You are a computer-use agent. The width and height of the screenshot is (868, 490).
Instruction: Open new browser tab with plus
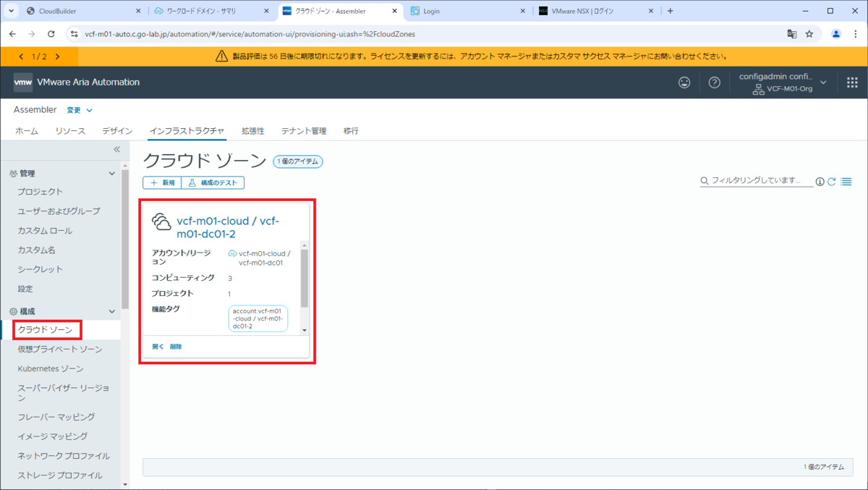670,11
